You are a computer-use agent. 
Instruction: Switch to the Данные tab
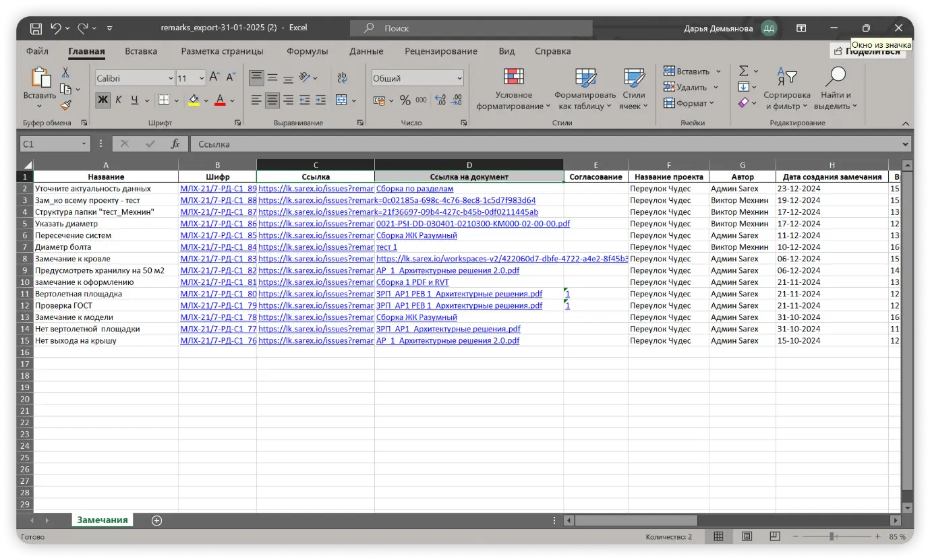pyautogui.click(x=366, y=51)
